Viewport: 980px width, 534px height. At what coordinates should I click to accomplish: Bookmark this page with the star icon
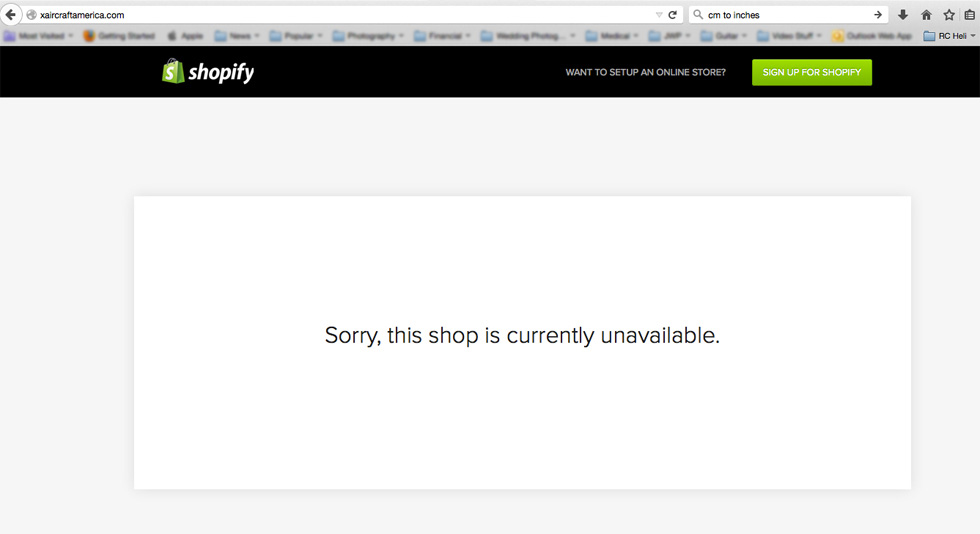[x=949, y=14]
